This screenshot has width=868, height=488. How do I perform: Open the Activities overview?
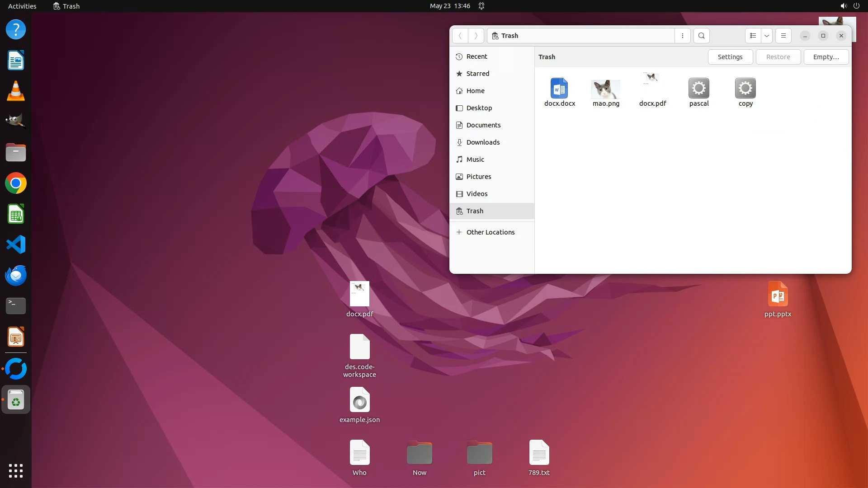[22, 6]
